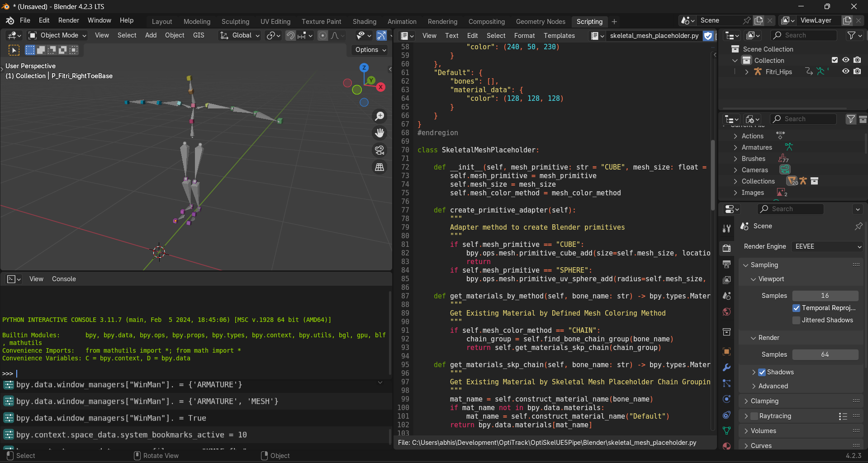Image resolution: width=868 pixels, height=463 pixels.
Task: Enable Jittered Shadows in Viewport sampling
Action: [x=797, y=320]
